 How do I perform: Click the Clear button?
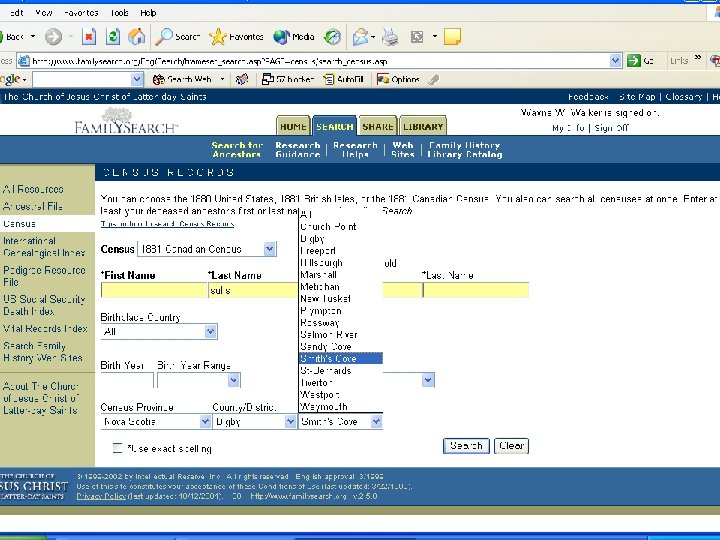pos(511,445)
